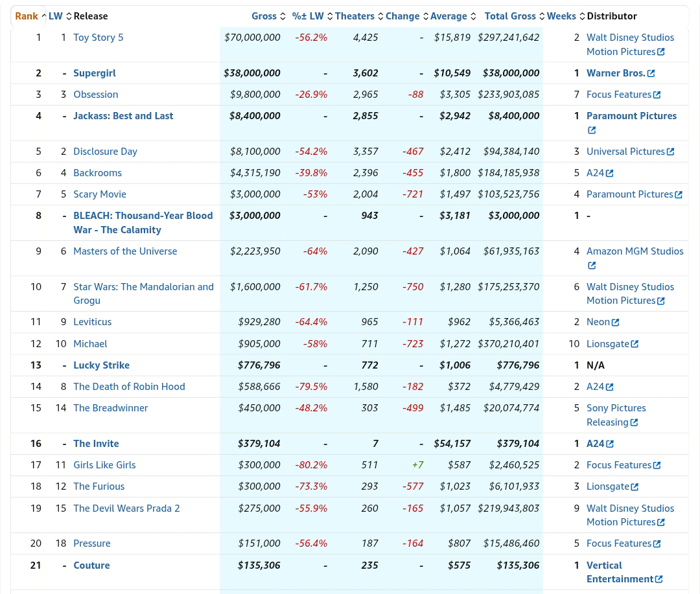Sort by Theaters column header
Image resolution: width=700 pixels, height=594 pixels.
coord(355,16)
